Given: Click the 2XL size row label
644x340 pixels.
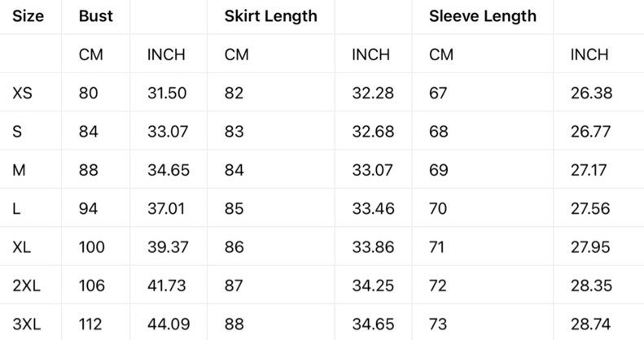Looking at the screenshot, I should (26, 286).
